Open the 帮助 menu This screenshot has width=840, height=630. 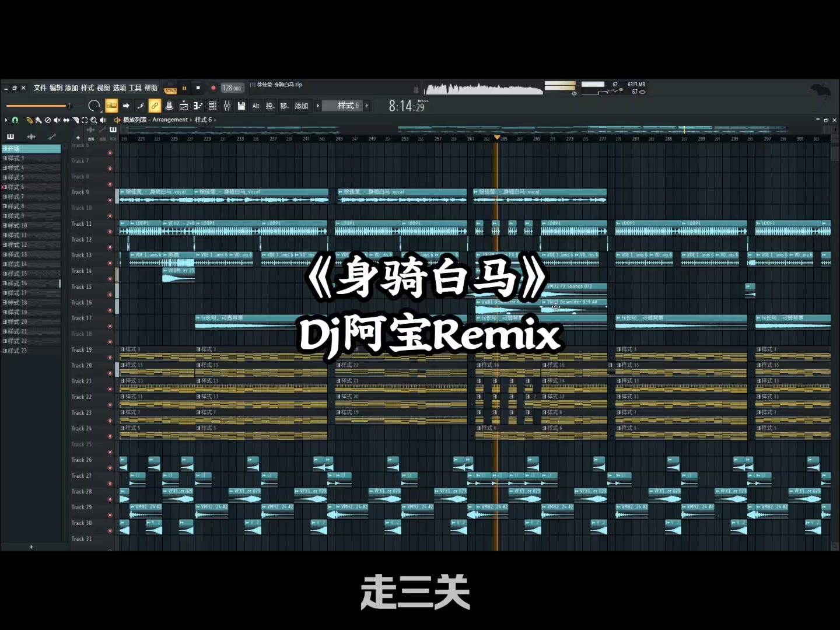pos(150,88)
